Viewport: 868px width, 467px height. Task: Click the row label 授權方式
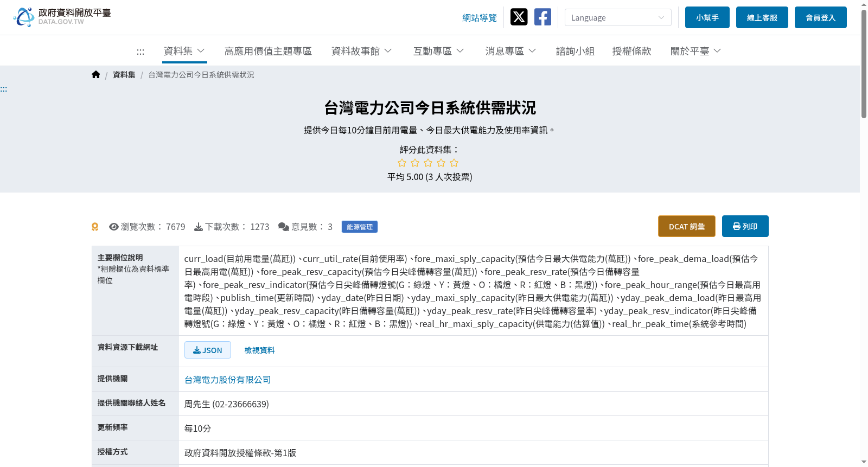click(113, 452)
